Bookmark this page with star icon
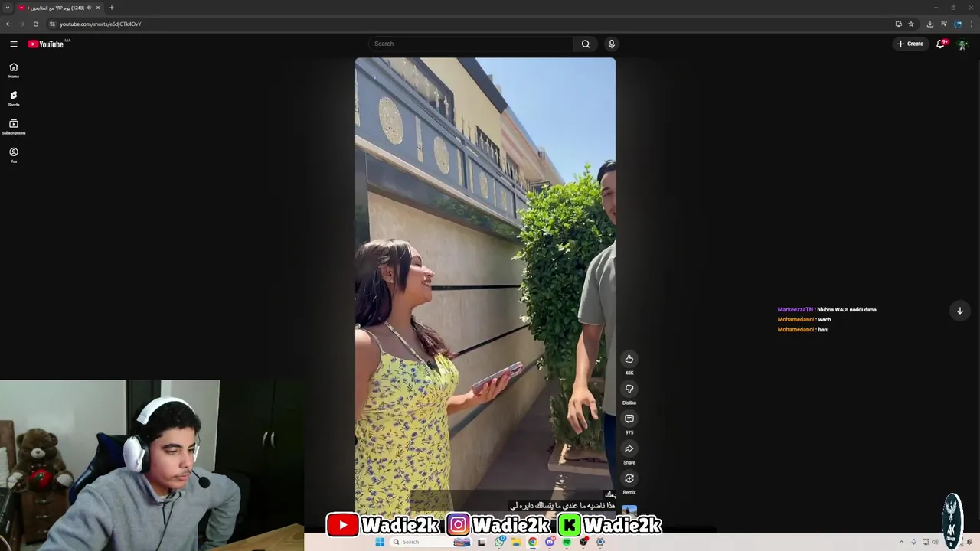The height and width of the screenshot is (551, 980). (x=911, y=24)
